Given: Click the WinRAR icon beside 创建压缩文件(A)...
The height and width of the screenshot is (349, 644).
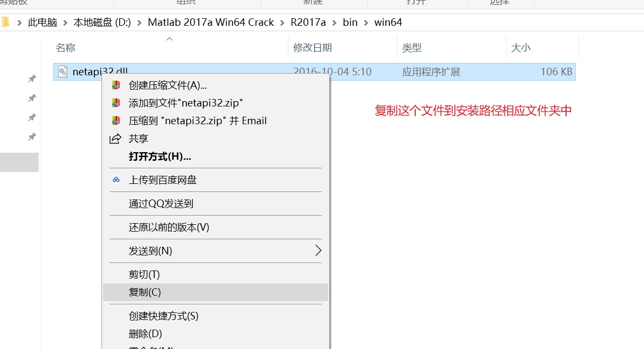Looking at the screenshot, I should (x=115, y=85).
